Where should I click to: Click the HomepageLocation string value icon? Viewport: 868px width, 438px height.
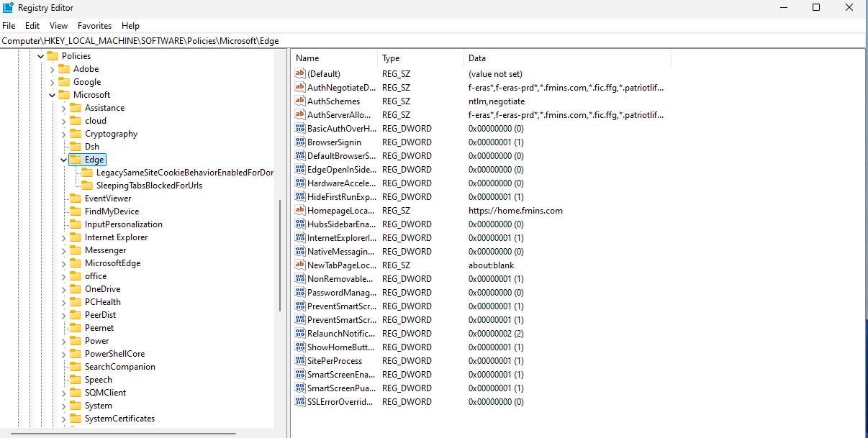tap(300, 211)
